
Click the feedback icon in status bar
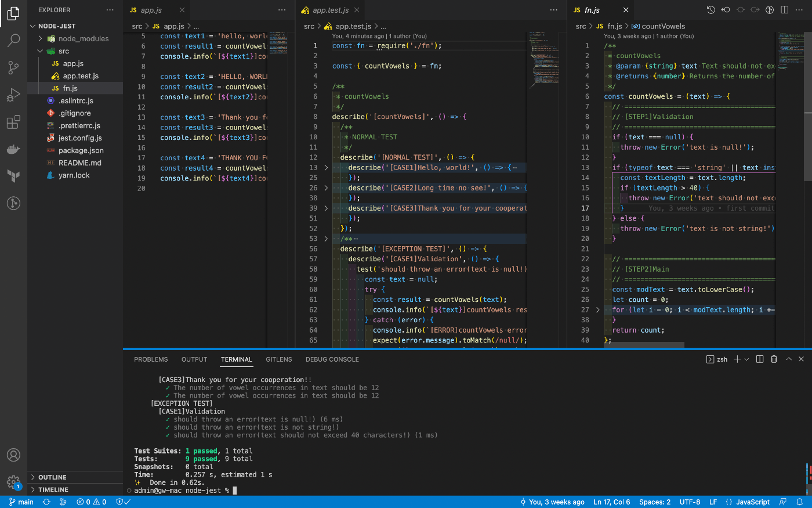click(783, 502)
